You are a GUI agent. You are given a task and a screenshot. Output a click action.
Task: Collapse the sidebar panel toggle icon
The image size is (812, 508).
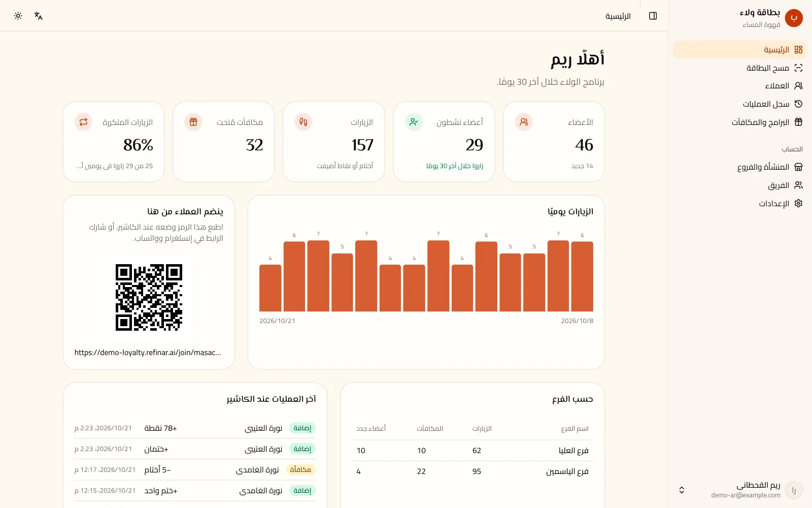[x=653, y=16]
